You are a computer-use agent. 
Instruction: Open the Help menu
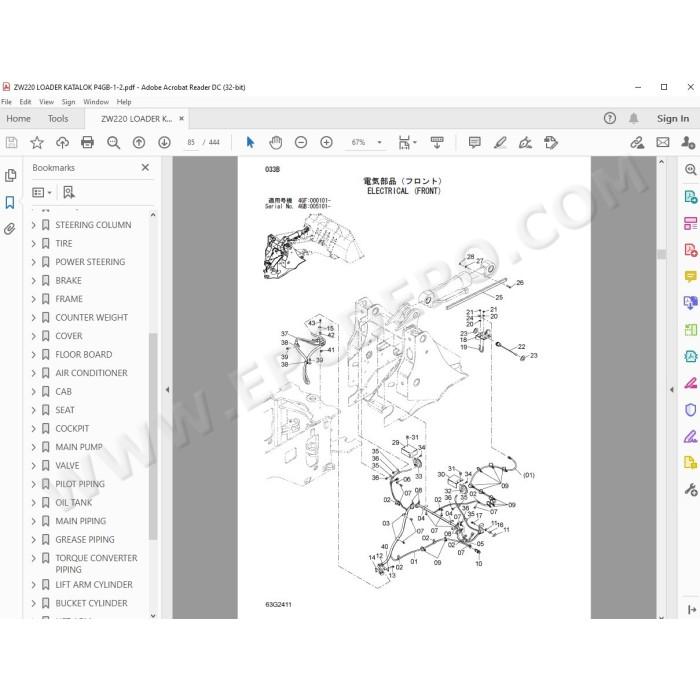124,102
